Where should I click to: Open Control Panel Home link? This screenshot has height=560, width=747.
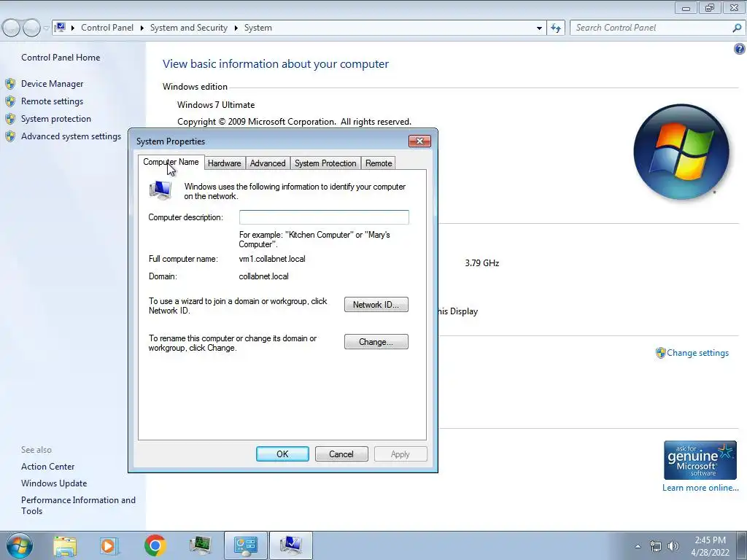(x=61, y=58)
